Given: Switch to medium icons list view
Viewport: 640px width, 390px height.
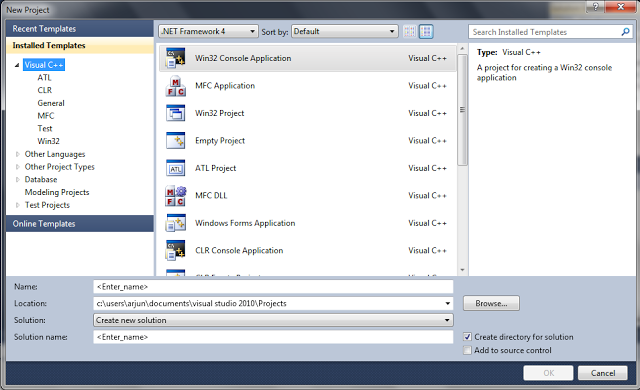Looking at the screenshot, I should click(426, 31).
